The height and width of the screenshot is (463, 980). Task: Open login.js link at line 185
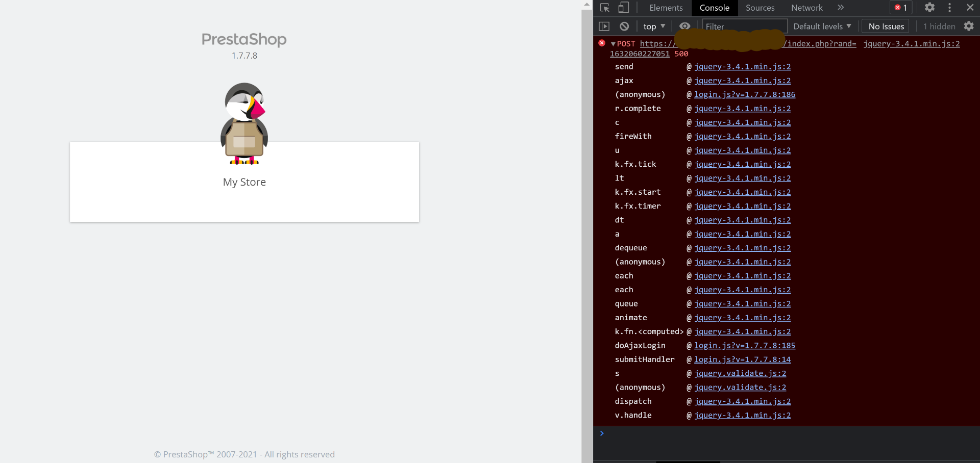coord(745,346)
